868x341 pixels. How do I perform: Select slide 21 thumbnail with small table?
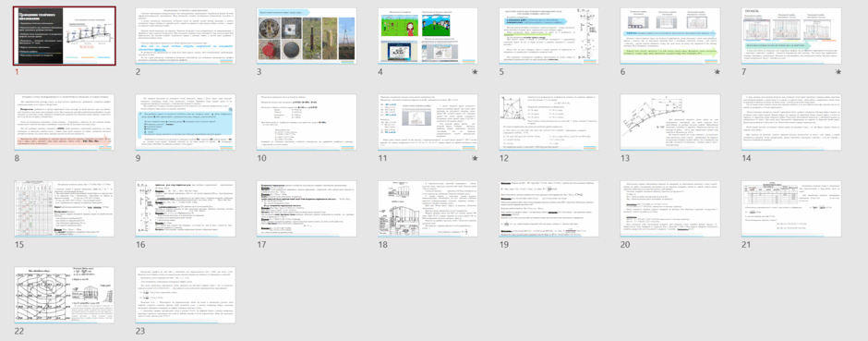click(791, 209)
